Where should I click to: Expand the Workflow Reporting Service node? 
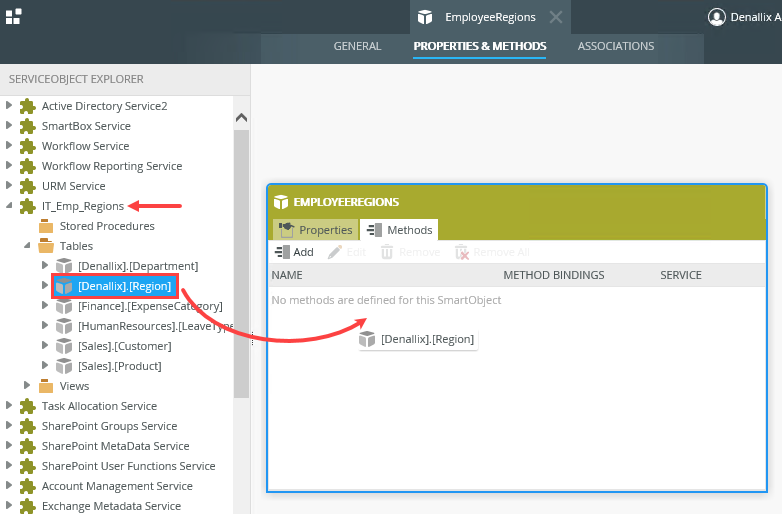pos(8,166)
